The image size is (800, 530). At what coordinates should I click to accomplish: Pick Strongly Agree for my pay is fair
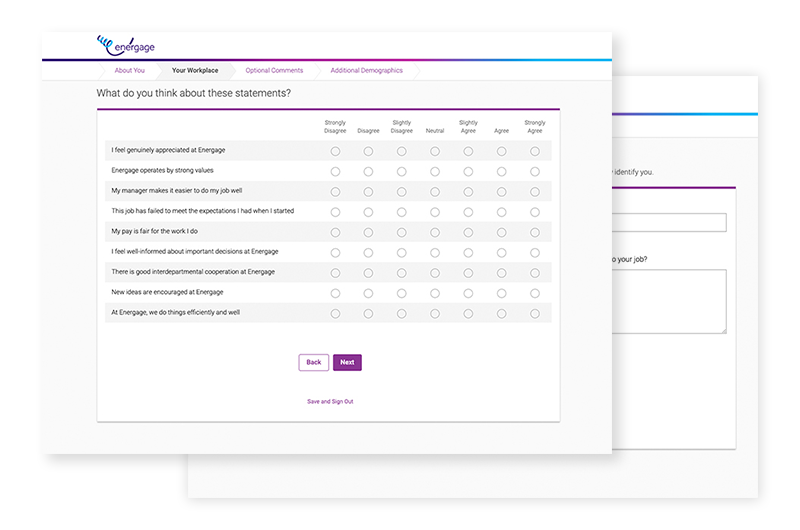pos(535,233)
